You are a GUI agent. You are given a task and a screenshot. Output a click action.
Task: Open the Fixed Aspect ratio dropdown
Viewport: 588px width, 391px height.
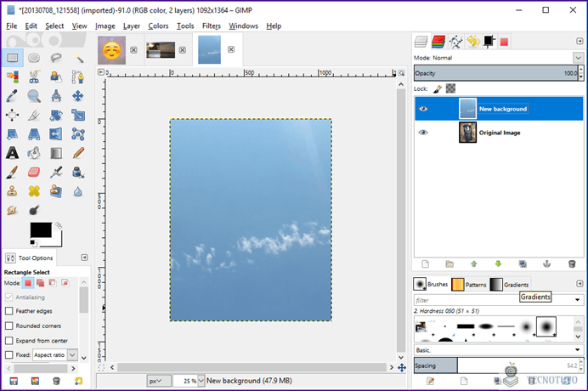[72, 354]
